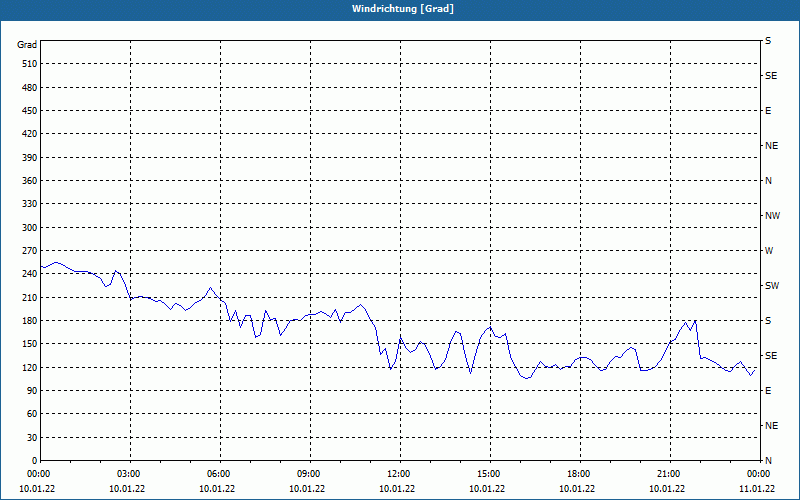800x500 pixels.
Task: Click the 120 y-axis tick label
Action: pos(30,367)
